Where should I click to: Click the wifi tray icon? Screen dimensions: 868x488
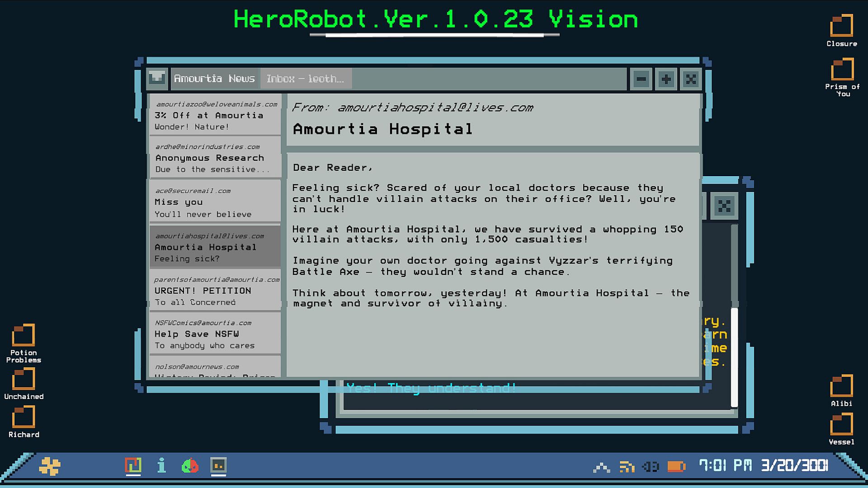tap(627, 467)
